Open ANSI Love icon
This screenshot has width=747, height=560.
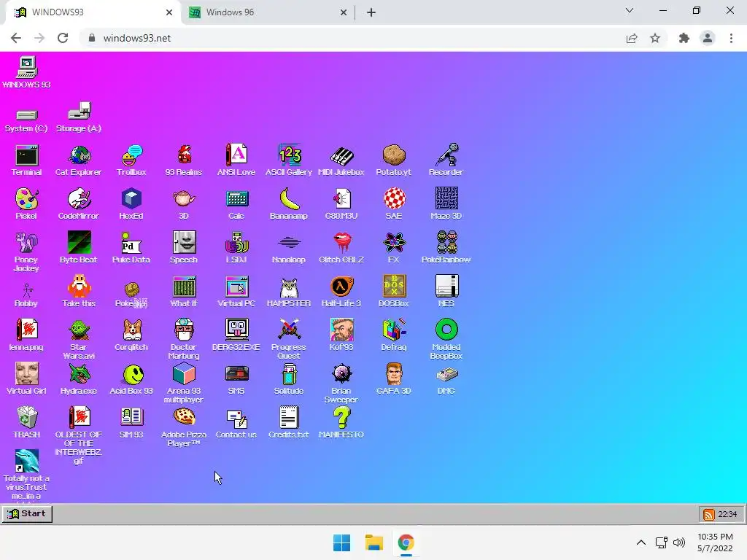point(236,161)
